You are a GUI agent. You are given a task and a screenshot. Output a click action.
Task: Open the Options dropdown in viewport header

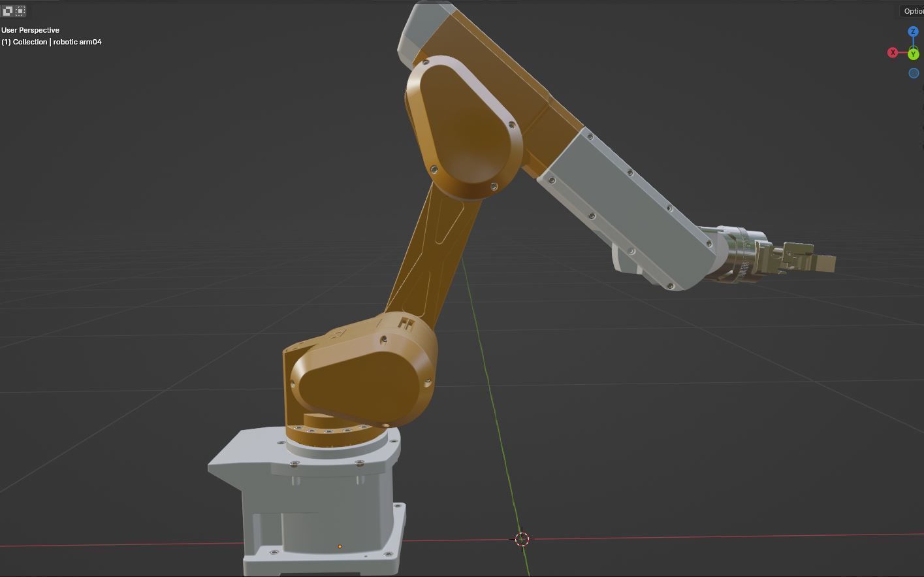[913, 11]
